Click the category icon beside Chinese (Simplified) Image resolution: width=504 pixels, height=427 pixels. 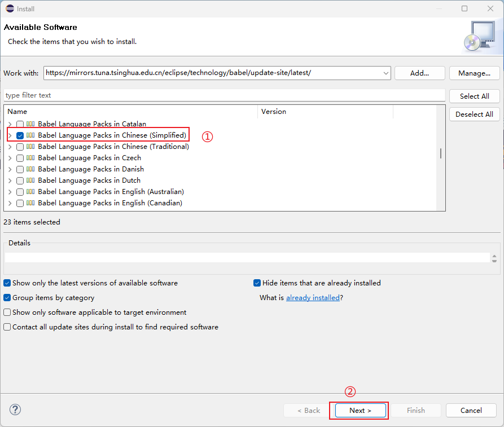pyautogui.click(x=30, y=135)
